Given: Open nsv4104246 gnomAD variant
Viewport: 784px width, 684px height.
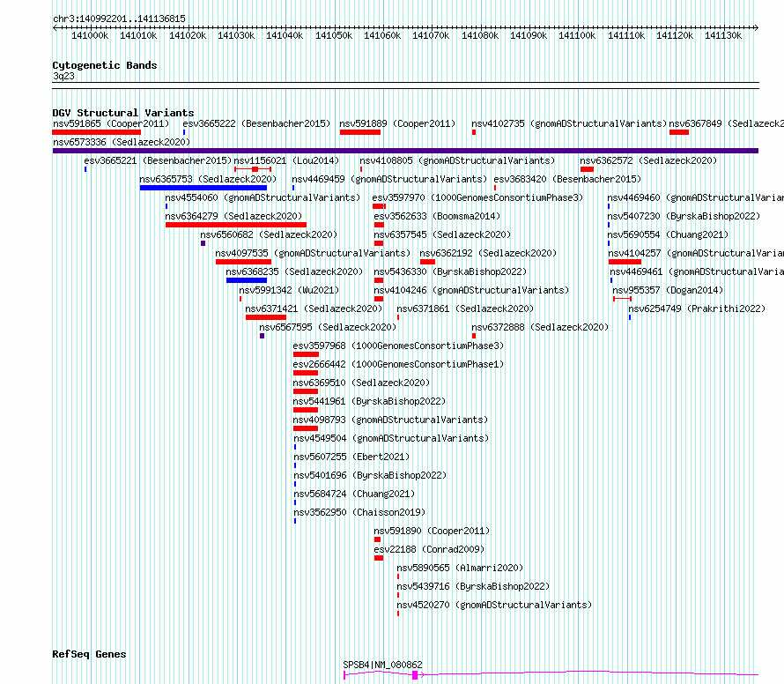Looking at the screenshot, I should pos(471,290).
